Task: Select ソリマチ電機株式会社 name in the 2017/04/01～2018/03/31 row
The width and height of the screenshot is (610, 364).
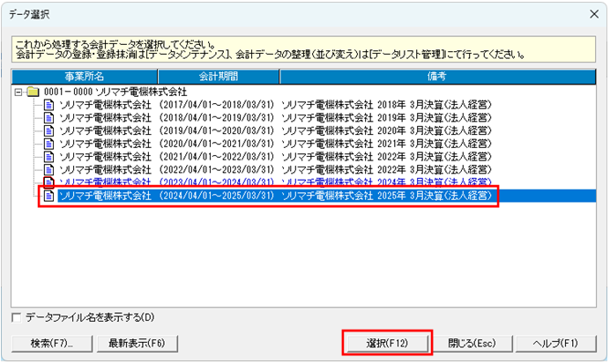Action: 105,105
